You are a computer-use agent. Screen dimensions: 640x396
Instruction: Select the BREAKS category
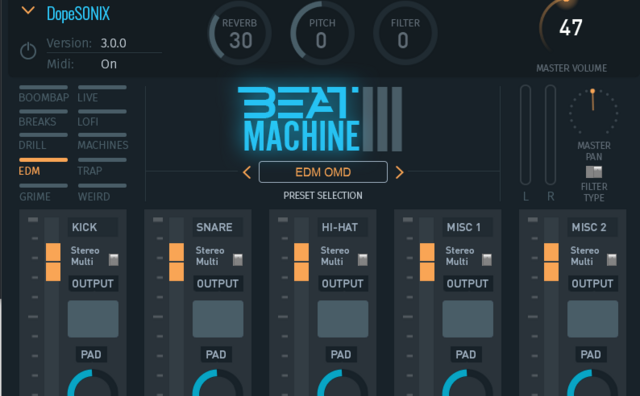[x=43, y=118]
